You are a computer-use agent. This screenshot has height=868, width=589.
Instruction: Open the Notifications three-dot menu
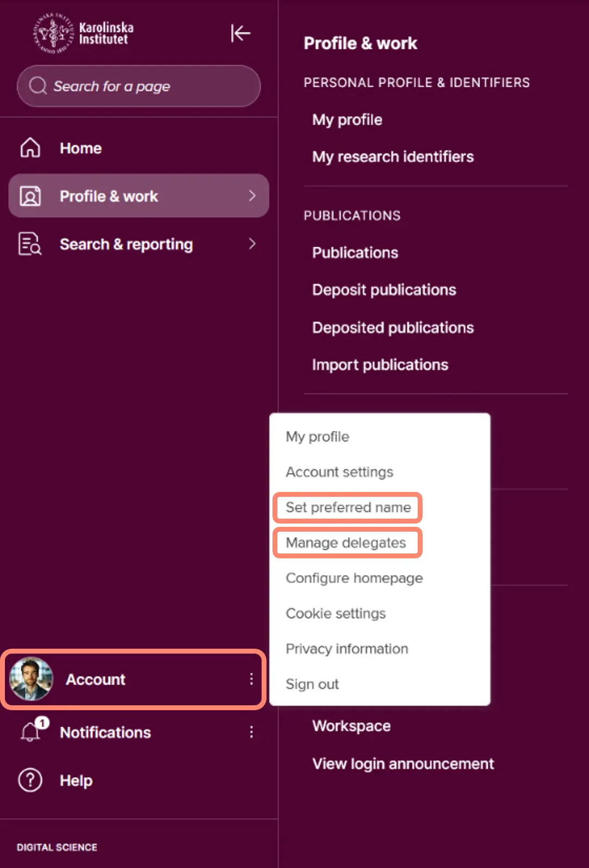click(x=251, y=732)
